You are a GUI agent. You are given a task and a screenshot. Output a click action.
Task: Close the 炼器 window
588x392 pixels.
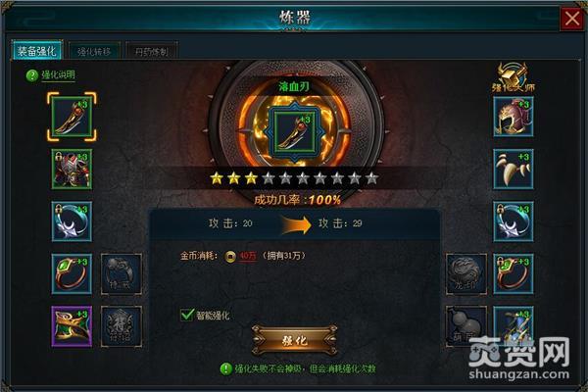click(572, 18)
